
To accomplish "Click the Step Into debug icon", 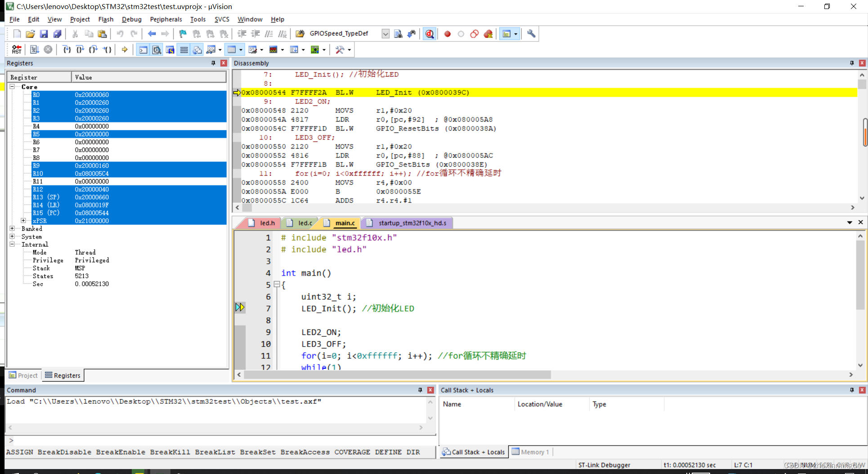I will [67, 50].
